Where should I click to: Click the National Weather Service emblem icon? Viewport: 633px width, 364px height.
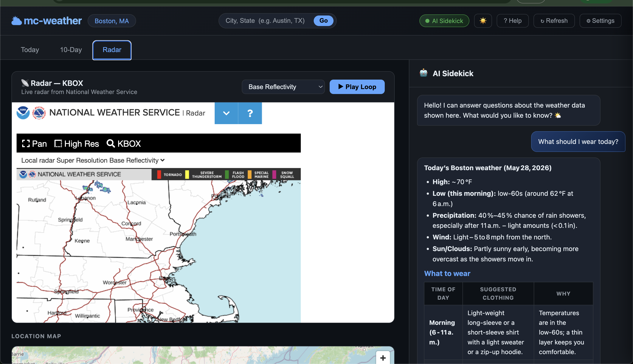tap(39, 113)
